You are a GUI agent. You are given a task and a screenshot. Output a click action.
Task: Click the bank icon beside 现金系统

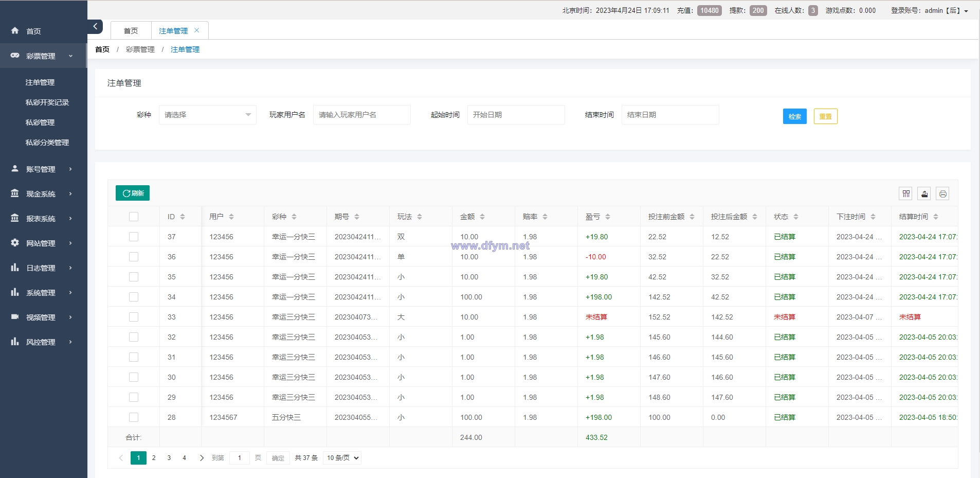(x=15, y=193)
